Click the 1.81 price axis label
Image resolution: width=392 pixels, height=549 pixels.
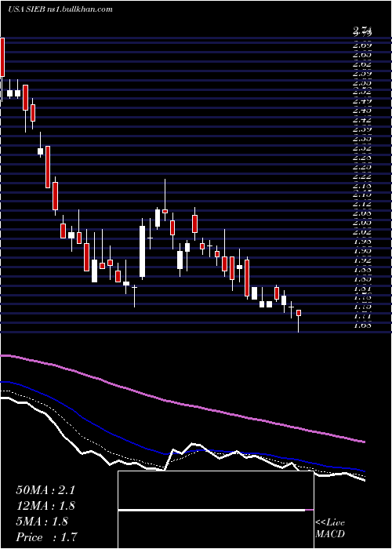point(362,288)
